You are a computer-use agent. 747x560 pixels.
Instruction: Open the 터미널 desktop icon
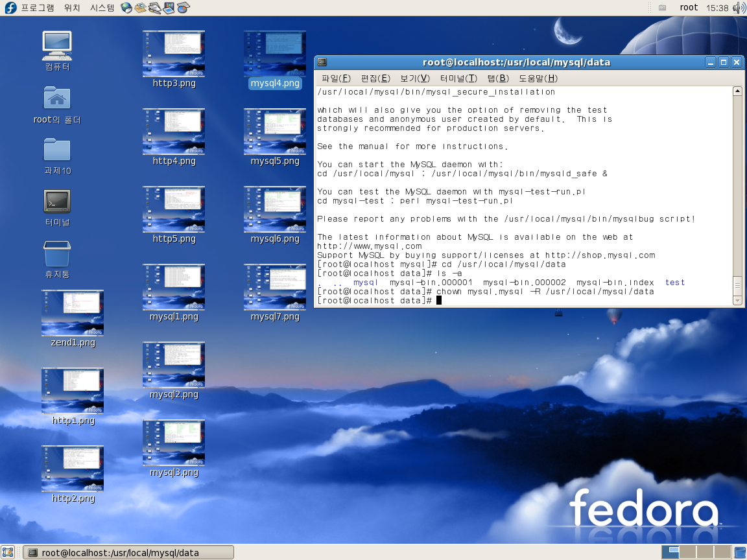pyautogui.click(x=57, y=202)
